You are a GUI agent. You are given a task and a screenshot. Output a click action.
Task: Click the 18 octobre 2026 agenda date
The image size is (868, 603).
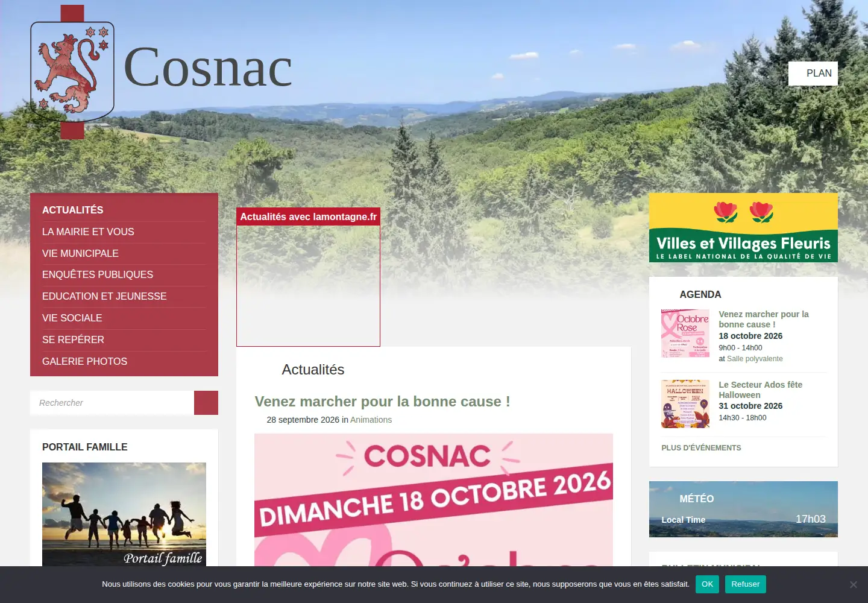(750, 336)
